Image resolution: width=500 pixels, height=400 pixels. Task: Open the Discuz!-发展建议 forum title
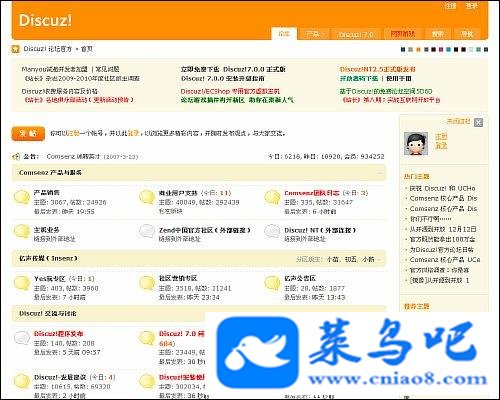tap(60, 377)
